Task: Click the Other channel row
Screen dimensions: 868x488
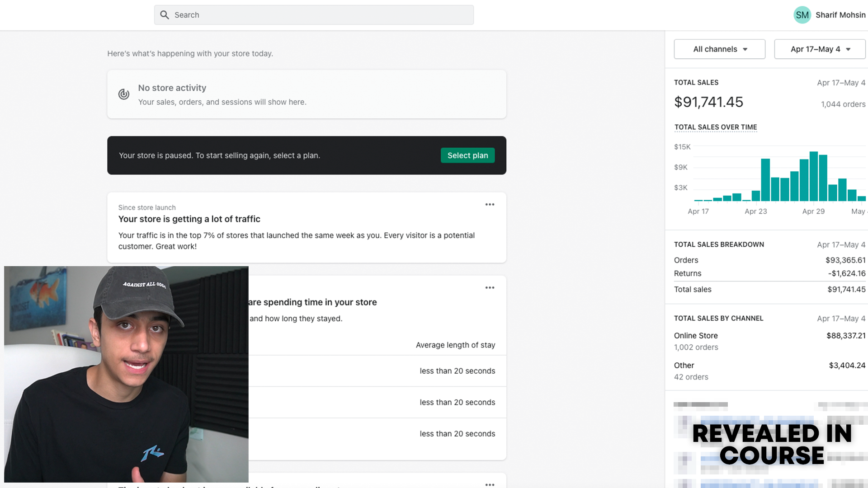Action: [684, 366]
